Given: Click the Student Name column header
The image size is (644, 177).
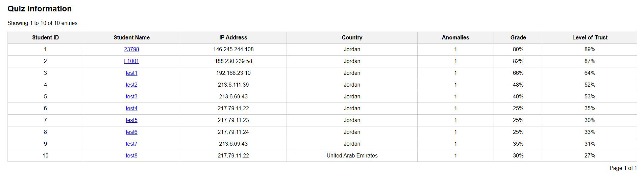Looking at the screenshot, I should (x=131, y=37).
